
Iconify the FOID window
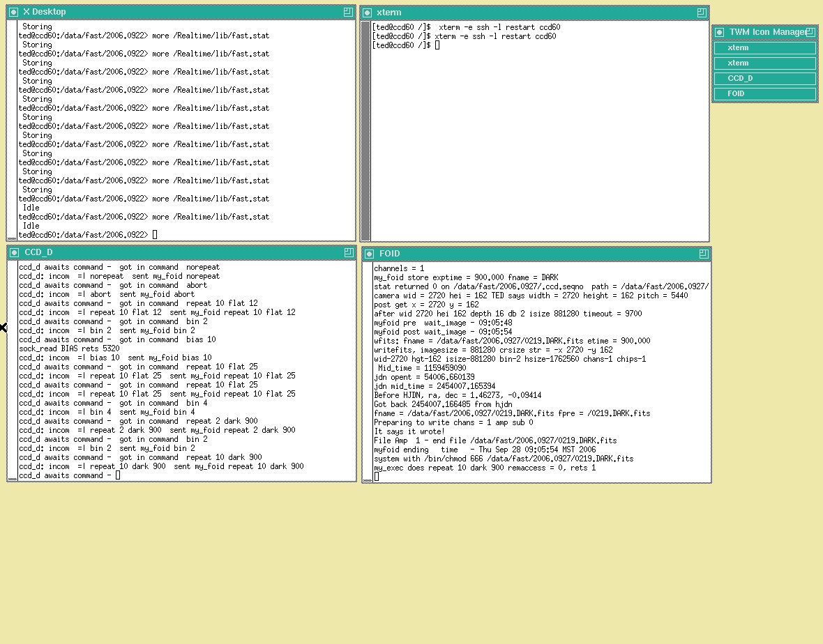click(370, 254)
